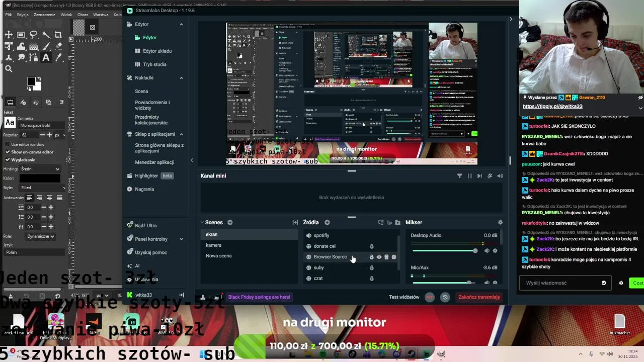Select the Clone stamp tool in GIMP
644x362 pixels.
click(9, 58)
